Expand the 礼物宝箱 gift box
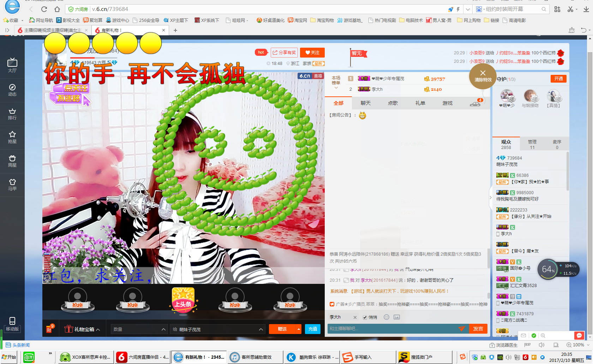The height and width of the screenshot is (364, 593). point(82,329)
